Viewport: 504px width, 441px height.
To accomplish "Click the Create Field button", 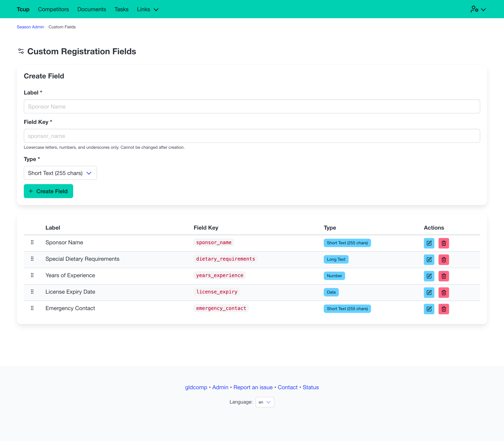I will click(x=48, y=191).
